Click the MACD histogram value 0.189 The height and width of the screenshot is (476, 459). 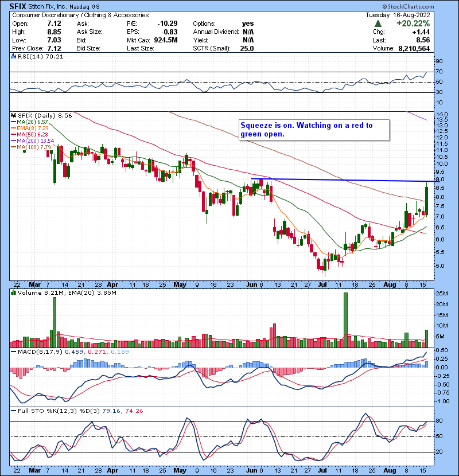point(120,352)
